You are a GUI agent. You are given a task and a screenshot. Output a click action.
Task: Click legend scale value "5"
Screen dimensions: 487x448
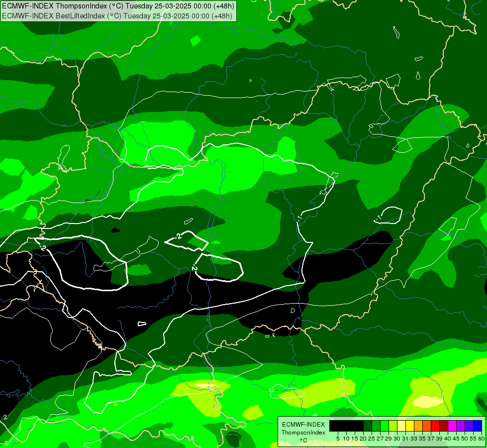(338, 439)
